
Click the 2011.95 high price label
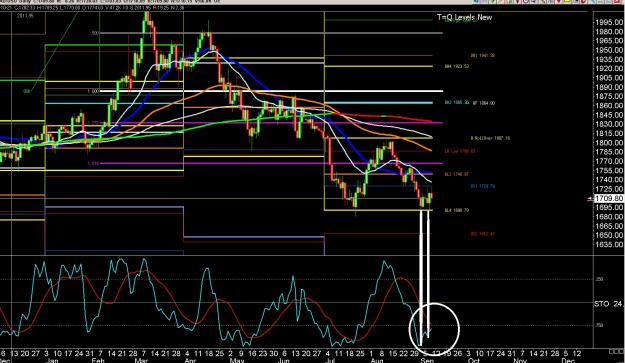[x=26, y=16]
